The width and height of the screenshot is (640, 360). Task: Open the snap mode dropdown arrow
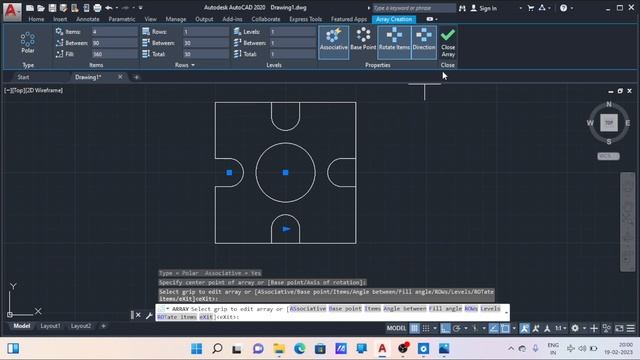[x=435, y=328]
